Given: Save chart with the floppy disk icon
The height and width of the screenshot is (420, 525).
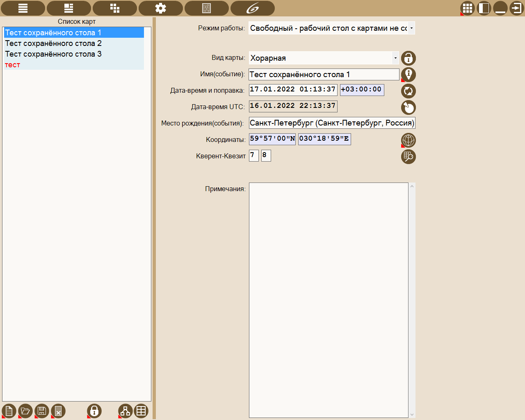Looking at the screenshot, I should [x=42, y=411].
